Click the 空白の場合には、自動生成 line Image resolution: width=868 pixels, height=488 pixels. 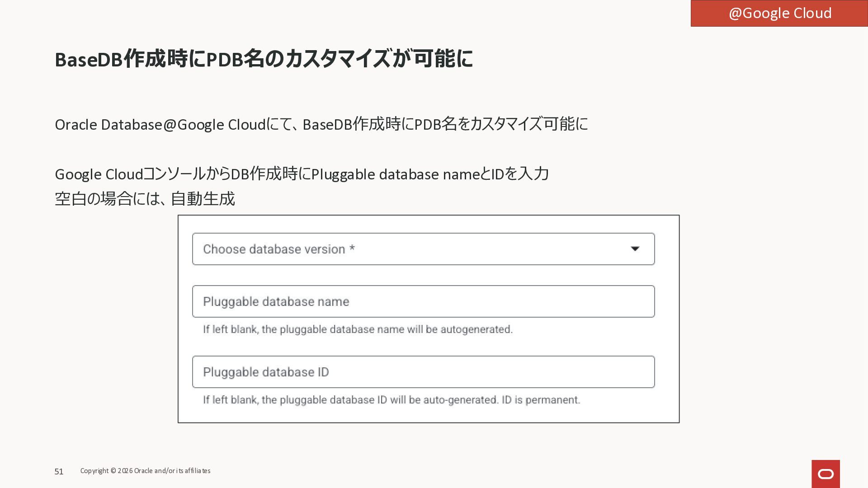[145, 199]
